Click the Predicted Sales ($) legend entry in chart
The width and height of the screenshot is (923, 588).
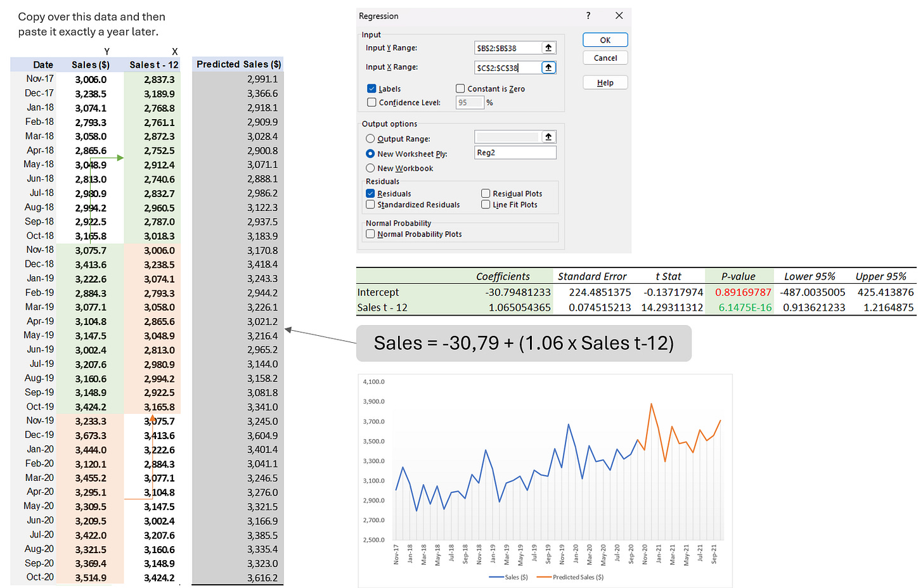[570, 577]
